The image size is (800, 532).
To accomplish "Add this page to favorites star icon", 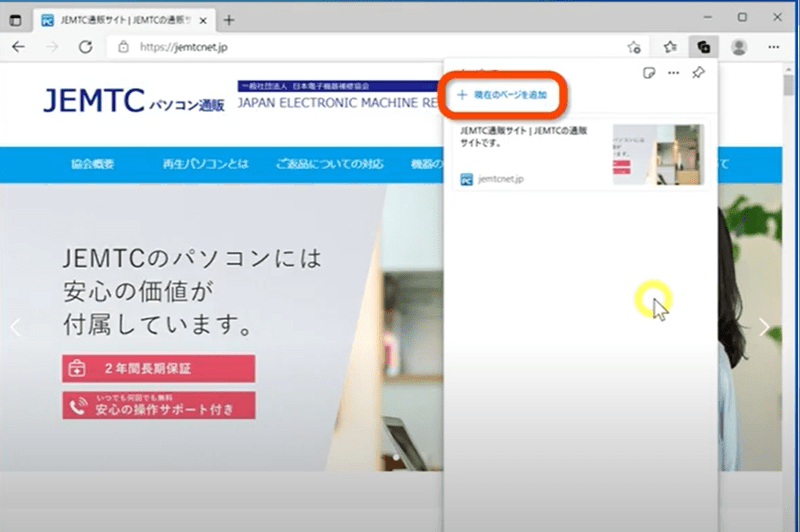I will click(x=634, y=47).
